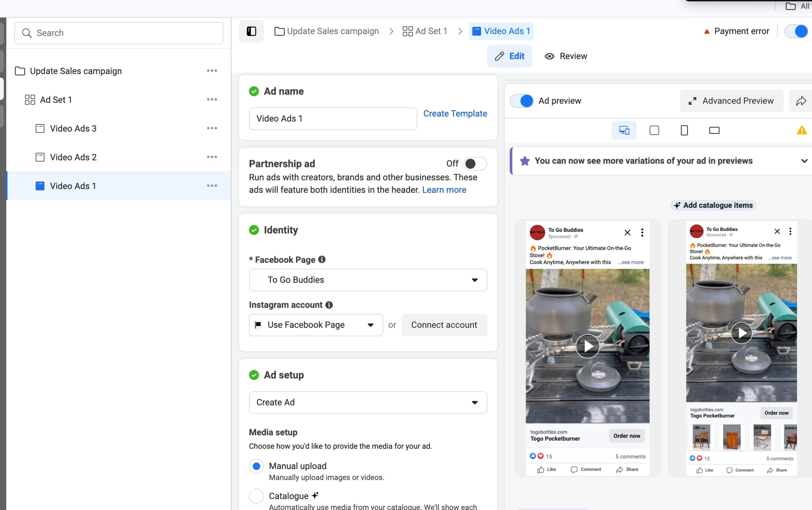
Task: Click the share preview arrow icon
Action: tap(801, 101)
